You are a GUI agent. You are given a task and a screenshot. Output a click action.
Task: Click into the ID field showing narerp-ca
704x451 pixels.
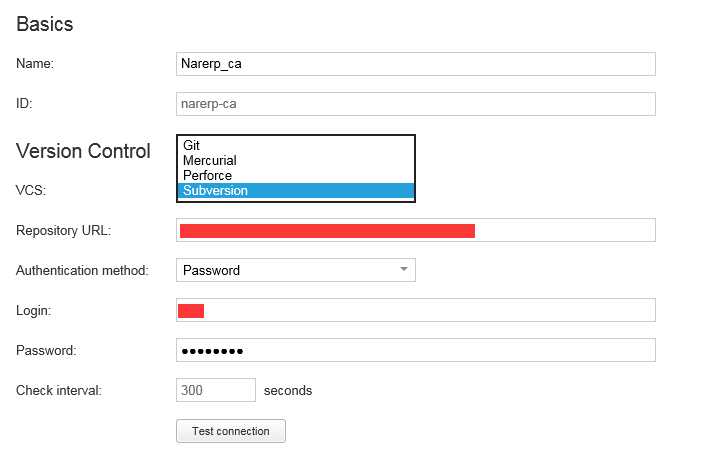click(415, 103)
